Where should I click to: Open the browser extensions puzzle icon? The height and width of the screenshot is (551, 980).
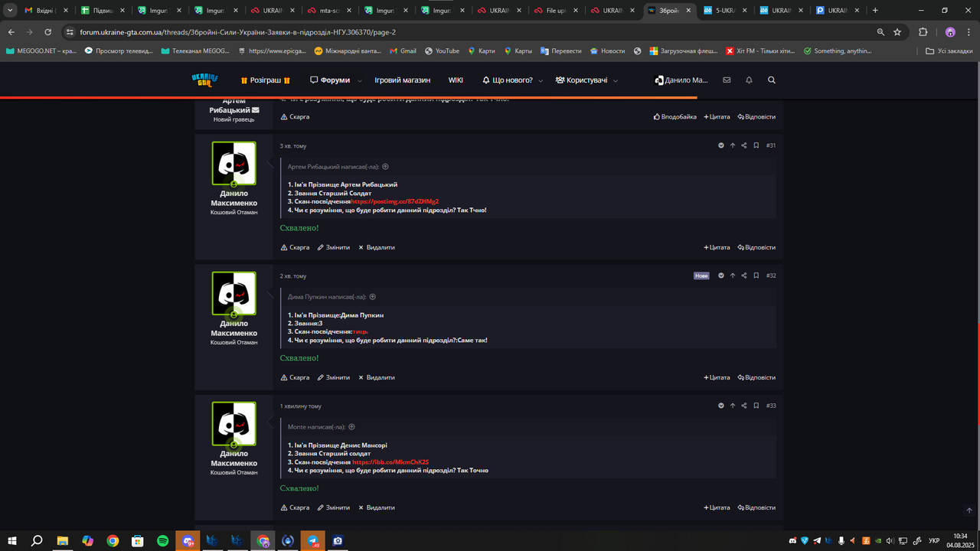[923, 32]
